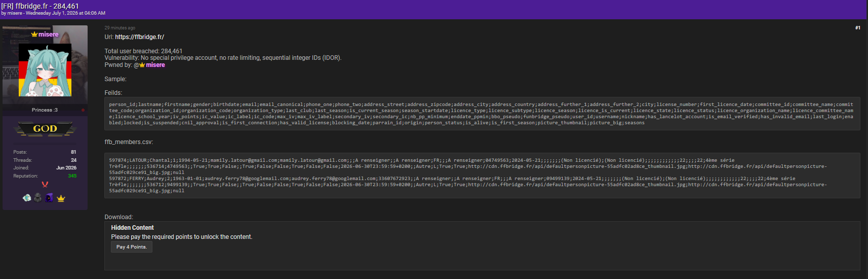Click the 'Princess :3' user title

(45, 110)
